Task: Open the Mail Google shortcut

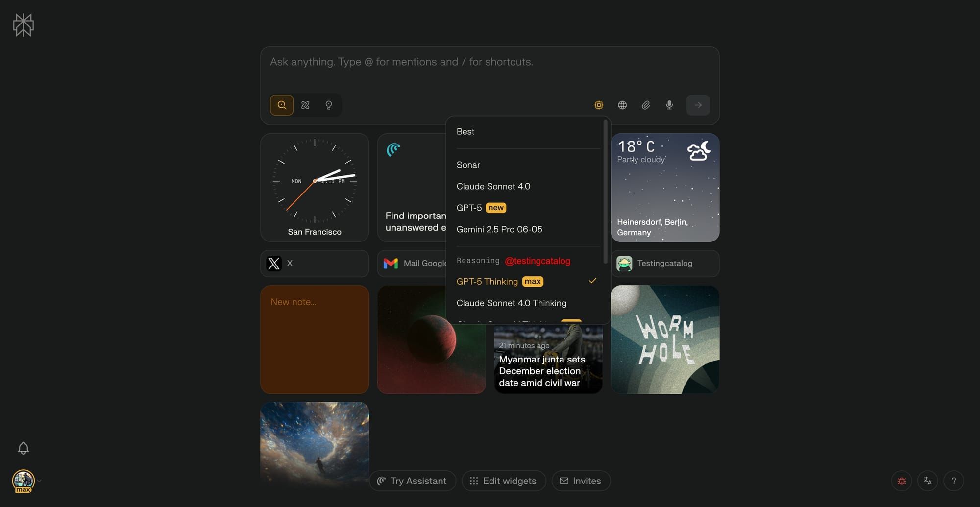Action: [412, 264]
